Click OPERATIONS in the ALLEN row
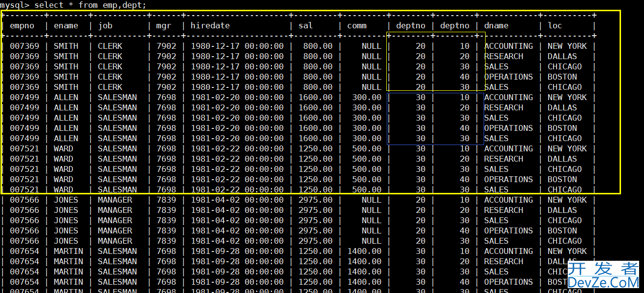The width and height of the screenshot is (644, 293). click(509, 128)
